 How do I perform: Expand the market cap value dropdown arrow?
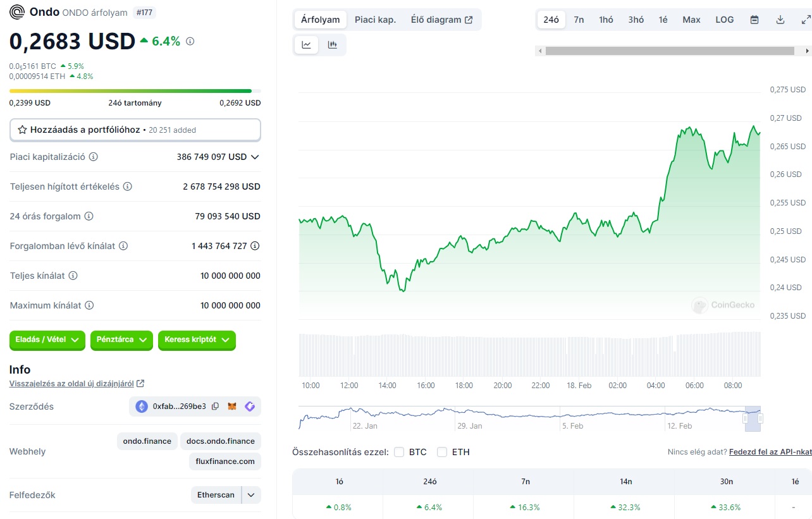pyautogui.click(x=255, y=157)
